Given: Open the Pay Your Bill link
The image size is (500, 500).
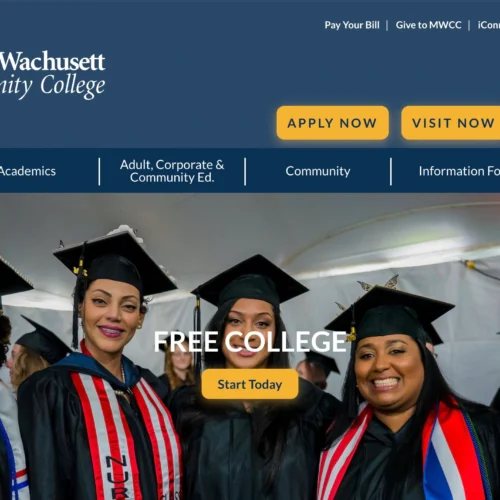Looking at the screenshot, I should point(352,25).
